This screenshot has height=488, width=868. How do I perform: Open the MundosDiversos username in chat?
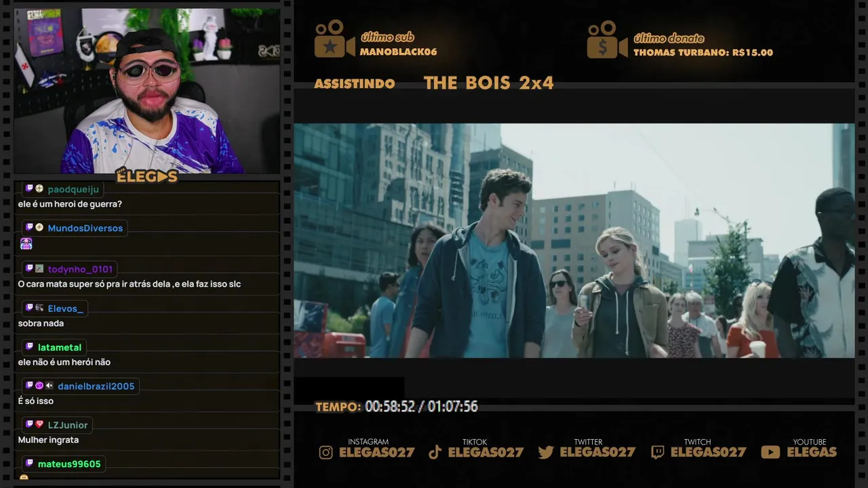coord(85,228)
